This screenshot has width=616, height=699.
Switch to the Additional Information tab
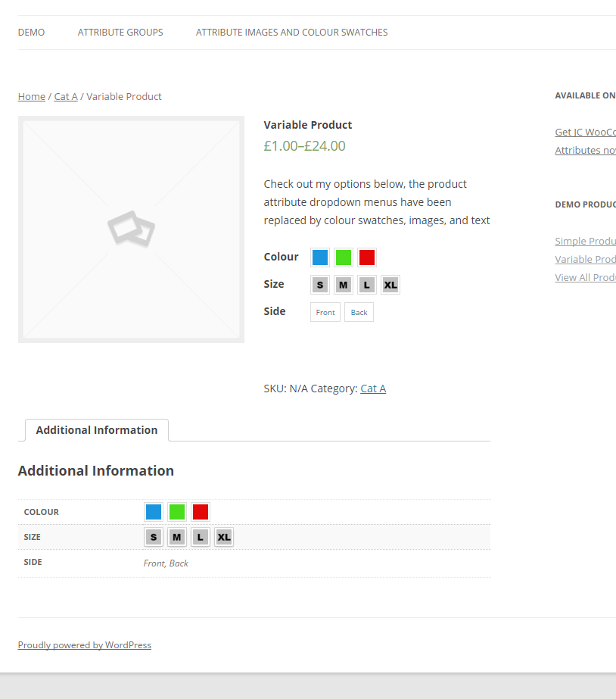point(97,430)
